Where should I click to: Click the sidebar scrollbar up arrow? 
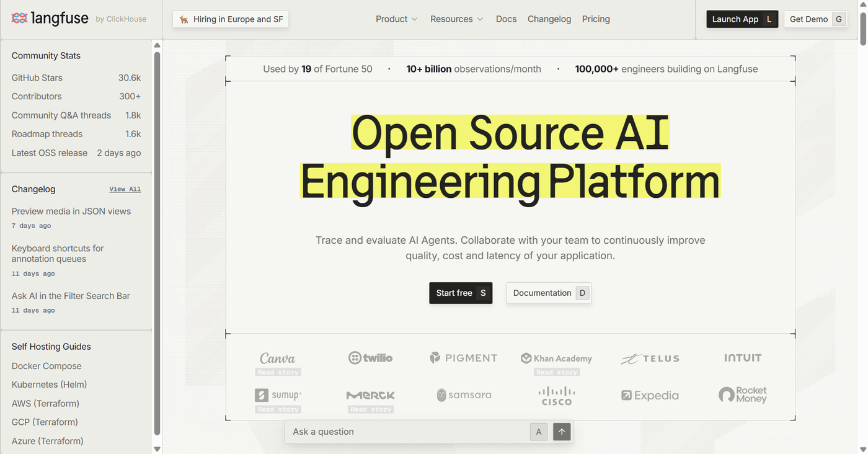(x=157, y=45)
